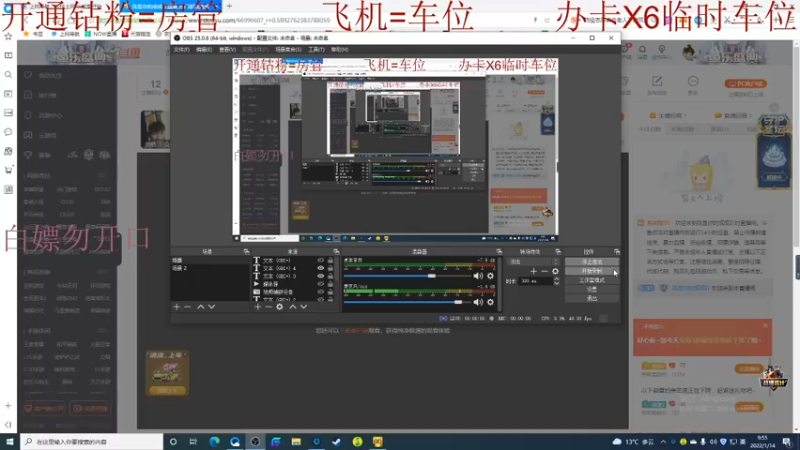800x450 pixels.
Task: Mute 麦克风/Aux with speaker icon
Action: tap(478, 302)
